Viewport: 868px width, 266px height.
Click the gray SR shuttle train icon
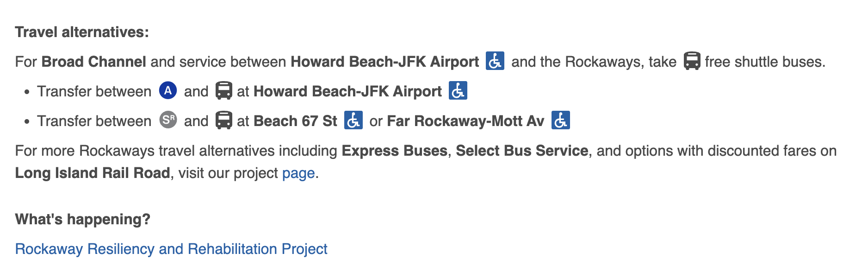point(168,120)
